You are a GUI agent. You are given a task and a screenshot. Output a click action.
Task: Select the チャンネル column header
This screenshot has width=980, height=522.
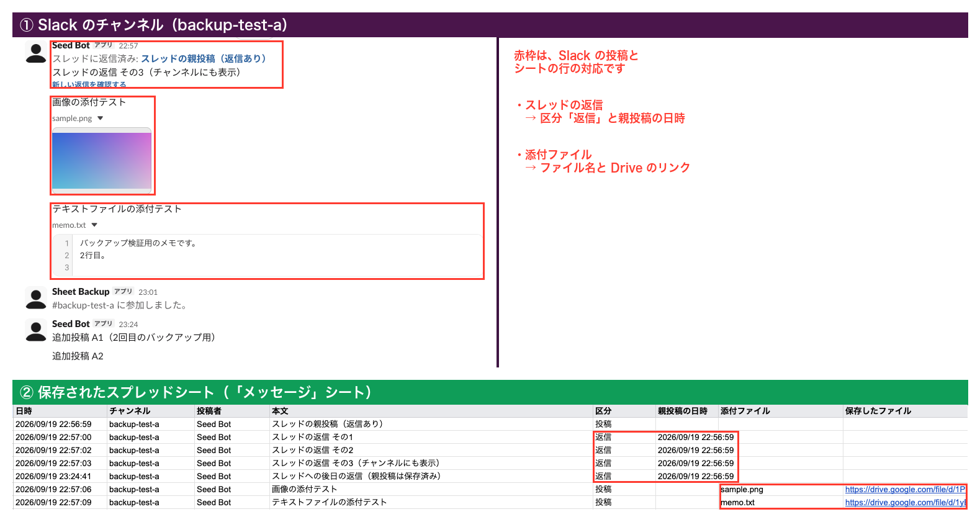[150, 411]
